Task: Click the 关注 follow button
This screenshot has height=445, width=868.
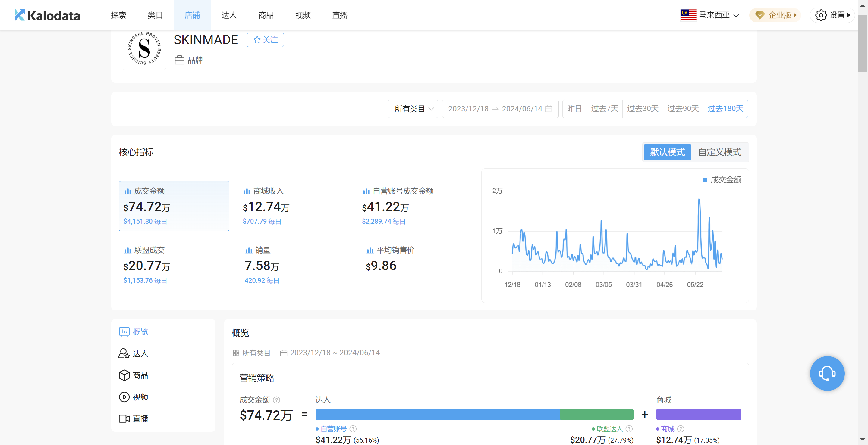Action: [x=265, y=40]
